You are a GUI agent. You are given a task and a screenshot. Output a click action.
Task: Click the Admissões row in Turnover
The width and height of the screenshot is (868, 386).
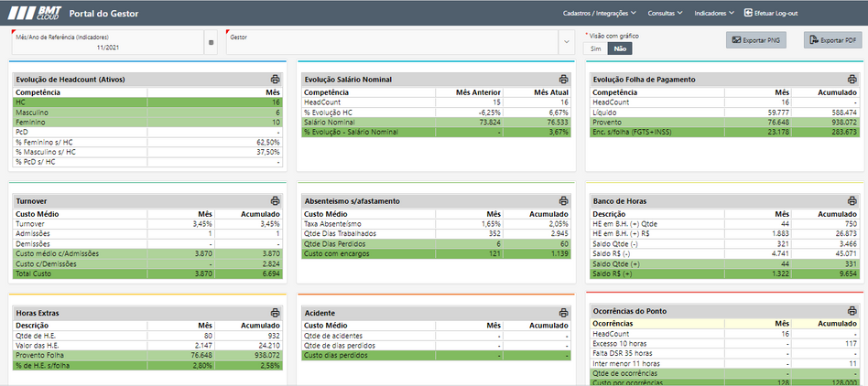coord(147,234)
